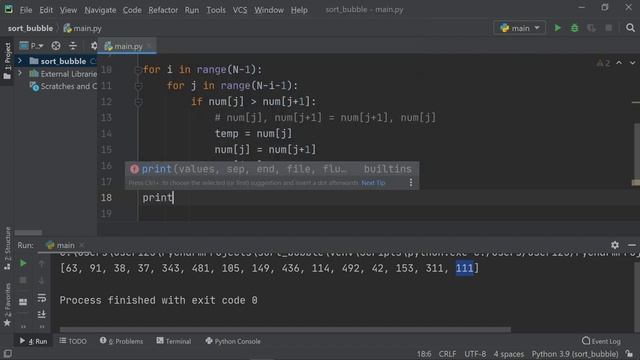Open the Refactor menu

click(163, 9)
